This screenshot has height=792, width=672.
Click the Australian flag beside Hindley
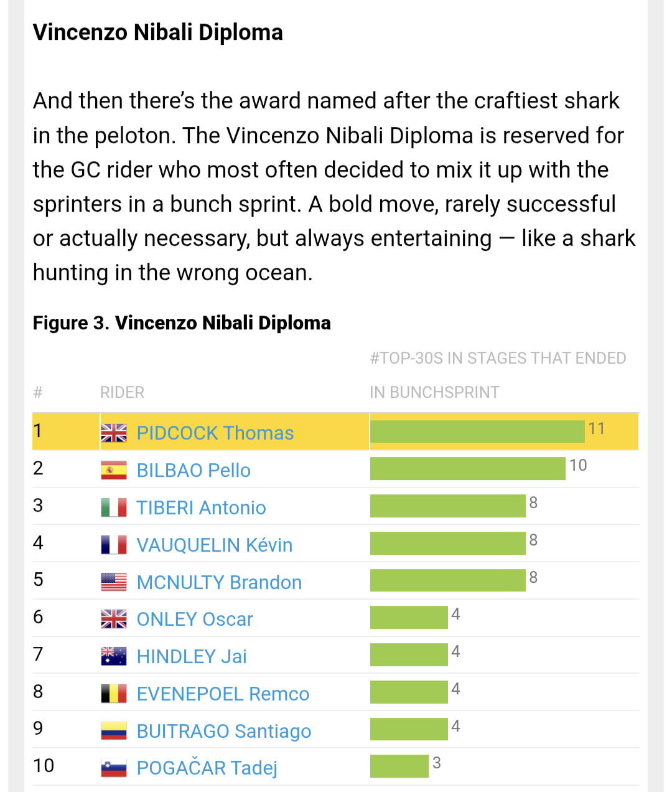[114, 656]
